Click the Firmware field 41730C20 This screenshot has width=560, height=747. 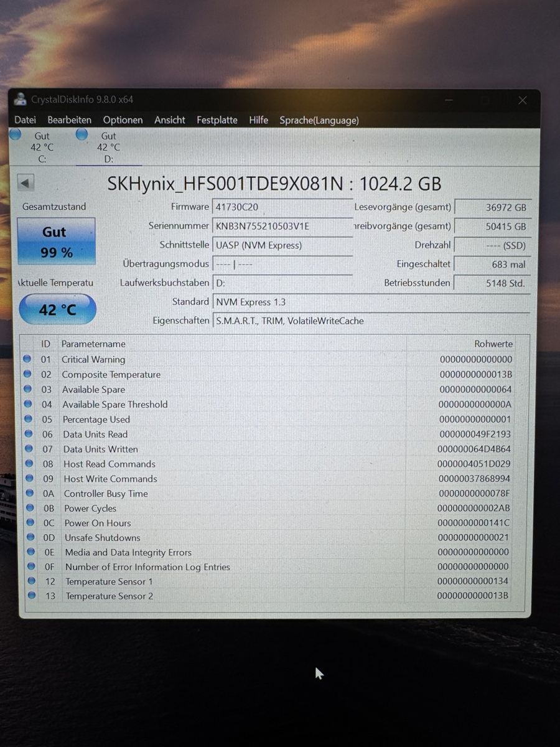pyautogui.click(x=283, y=207)
